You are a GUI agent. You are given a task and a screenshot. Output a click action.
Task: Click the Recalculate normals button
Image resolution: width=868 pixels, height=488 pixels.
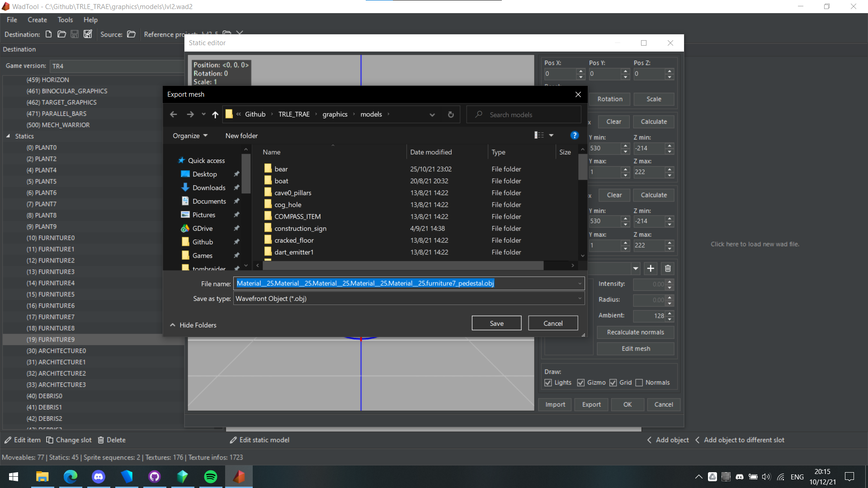tap(635, 332)
